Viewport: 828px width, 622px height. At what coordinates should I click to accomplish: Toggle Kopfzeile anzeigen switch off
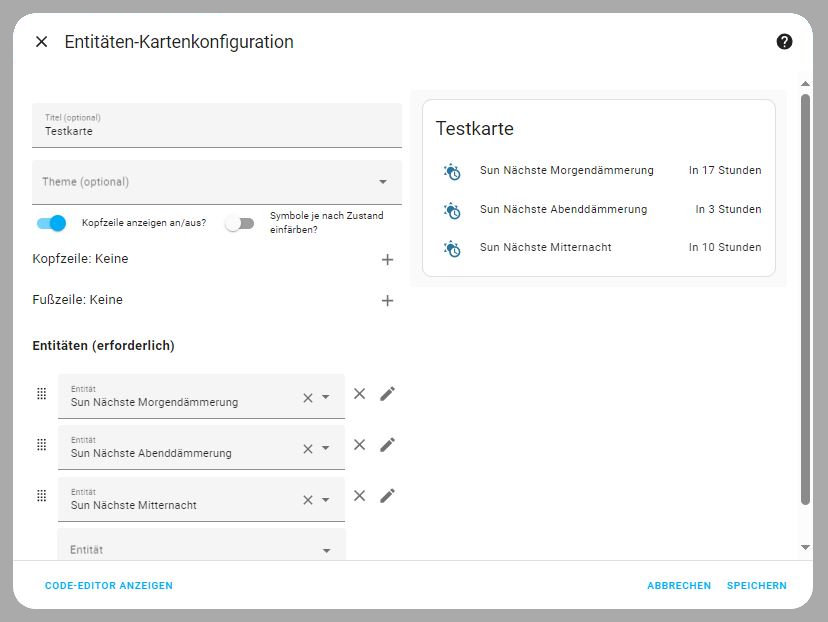pyautogui.click(x=51, y=223)
